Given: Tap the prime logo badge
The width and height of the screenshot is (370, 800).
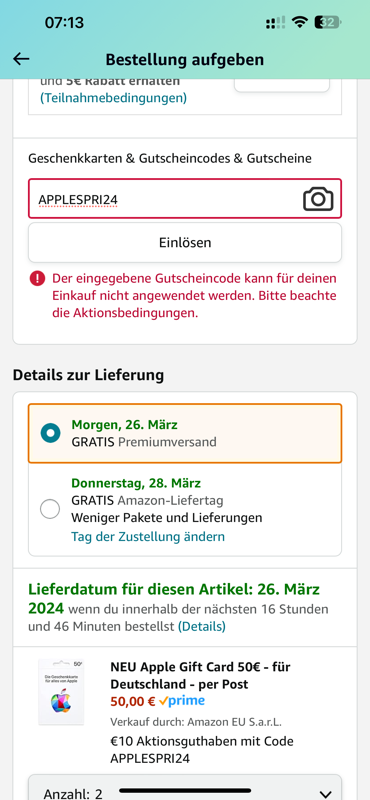Looking at the screenshot, I should tap(182, 701).
